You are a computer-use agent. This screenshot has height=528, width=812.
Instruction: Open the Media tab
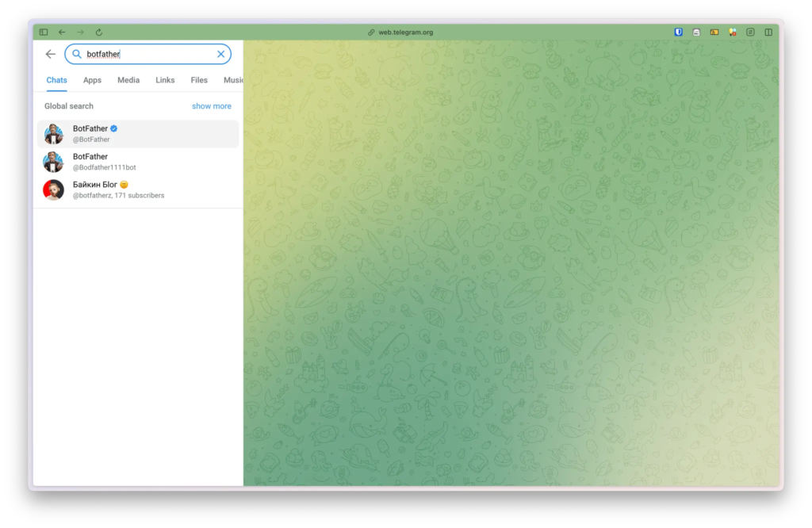click(128, 80)
